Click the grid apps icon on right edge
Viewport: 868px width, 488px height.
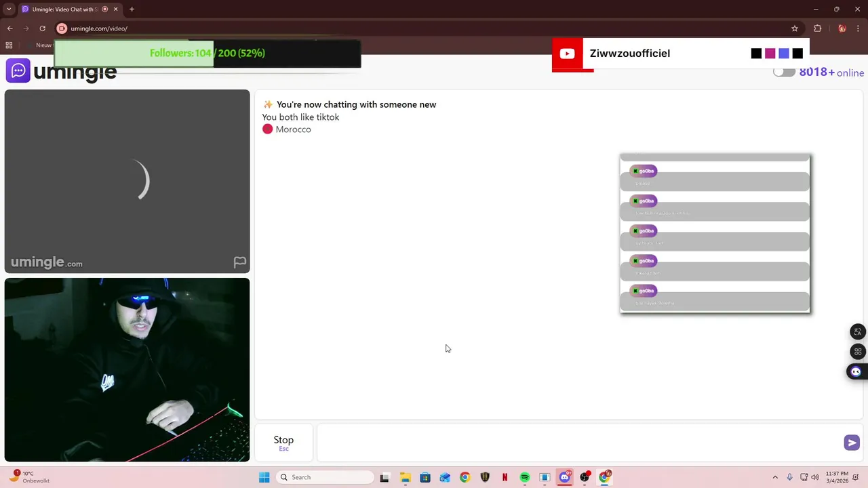pos(858,352)
